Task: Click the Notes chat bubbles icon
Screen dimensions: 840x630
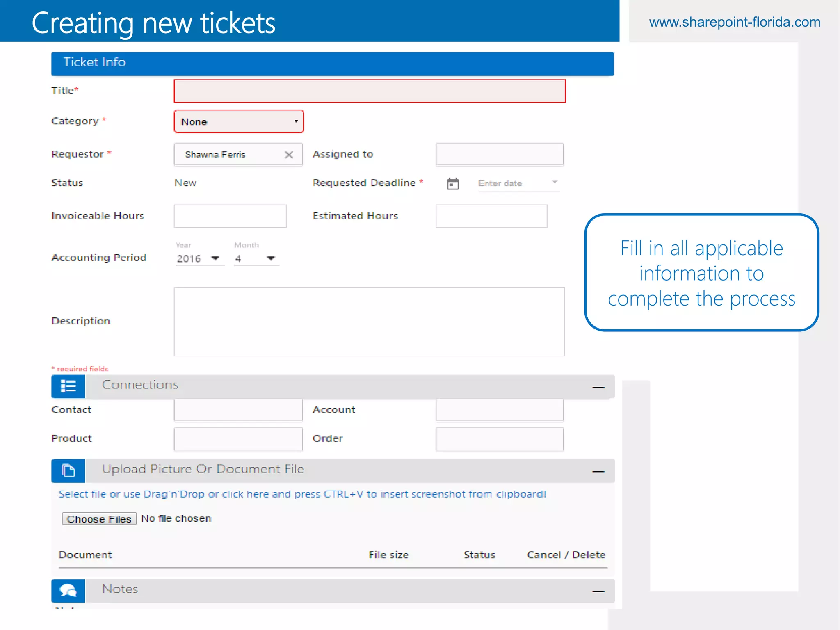Action: (68, 591)
